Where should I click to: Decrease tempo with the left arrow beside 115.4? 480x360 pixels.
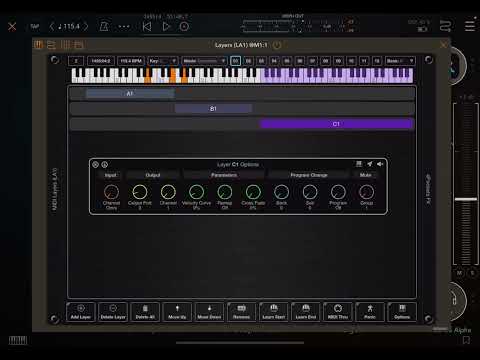[x=52, y=26]
